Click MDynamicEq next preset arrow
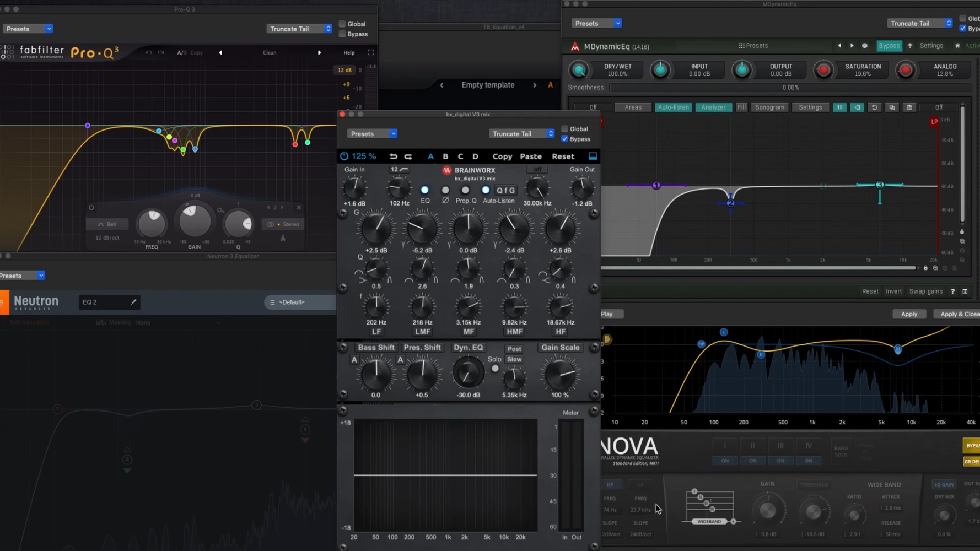Viewport: 980px width, 551px height. tap(852, 46)
